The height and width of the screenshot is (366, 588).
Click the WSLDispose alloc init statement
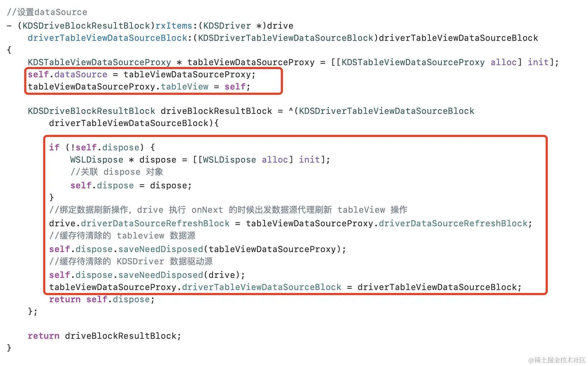coord(200,160)
